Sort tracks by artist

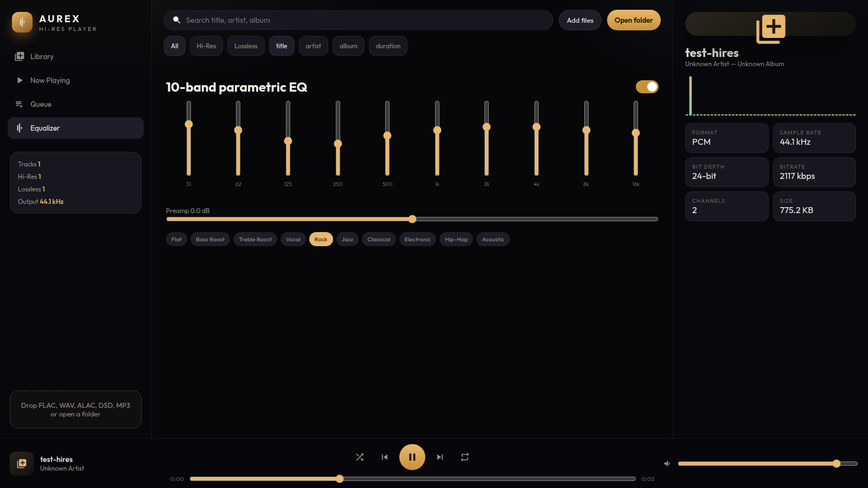[313, 46]
